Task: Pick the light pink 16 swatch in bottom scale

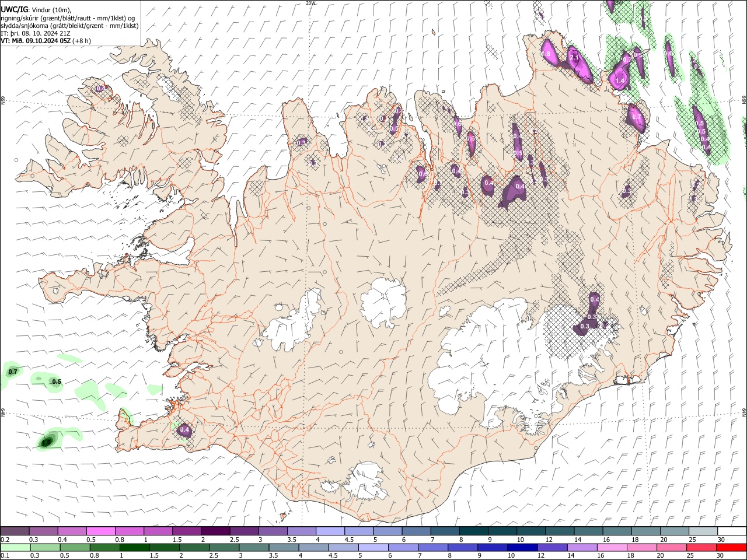Action: 612,547
